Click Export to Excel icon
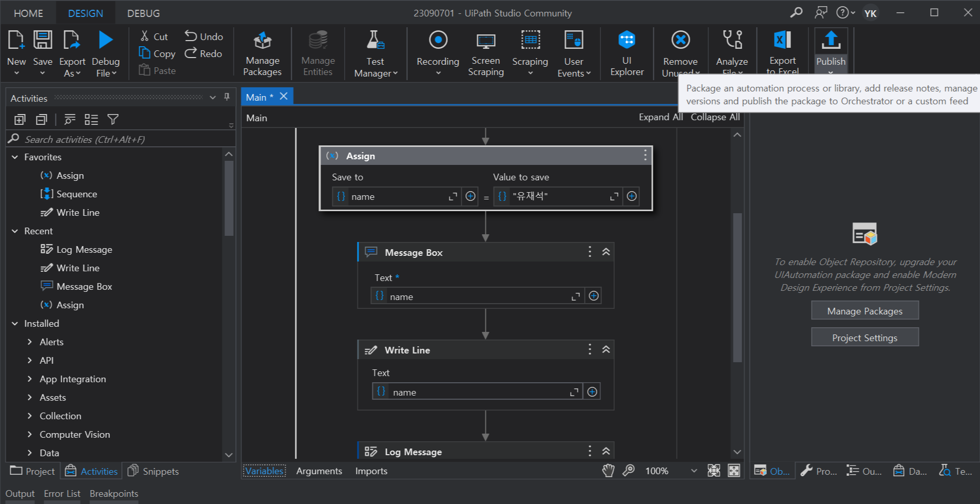Screen dimensions: 980x504 (782, 40)
